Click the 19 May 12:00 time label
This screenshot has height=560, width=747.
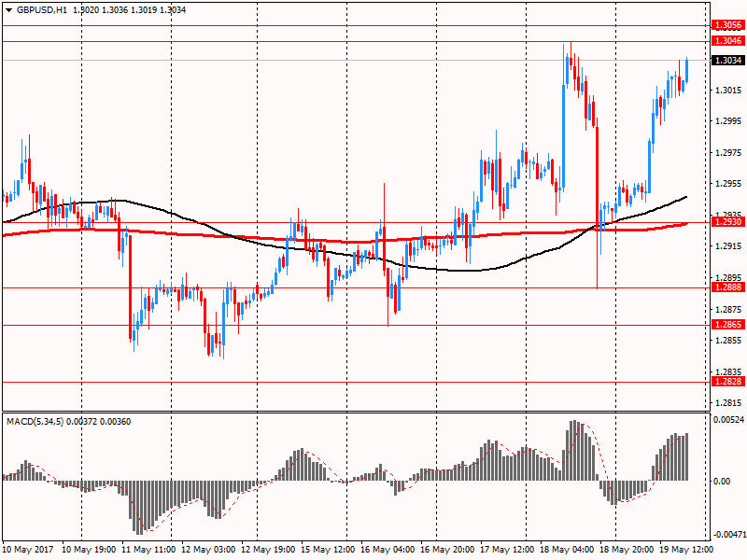pos(686,550)
